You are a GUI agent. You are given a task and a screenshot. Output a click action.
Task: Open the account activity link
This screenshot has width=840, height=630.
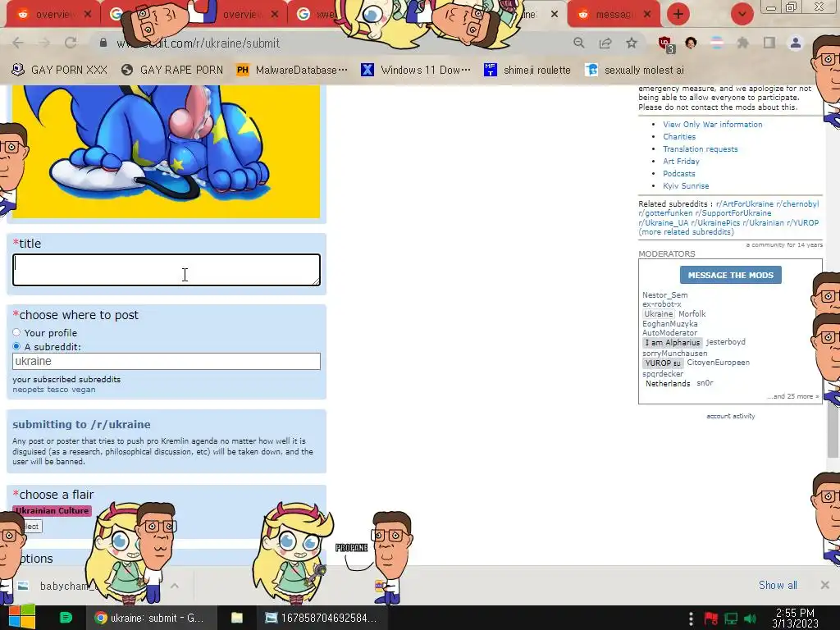(x=731, y=416)
